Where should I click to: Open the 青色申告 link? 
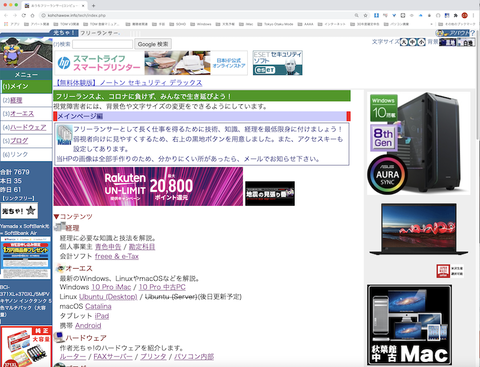[x=108, y=247]
